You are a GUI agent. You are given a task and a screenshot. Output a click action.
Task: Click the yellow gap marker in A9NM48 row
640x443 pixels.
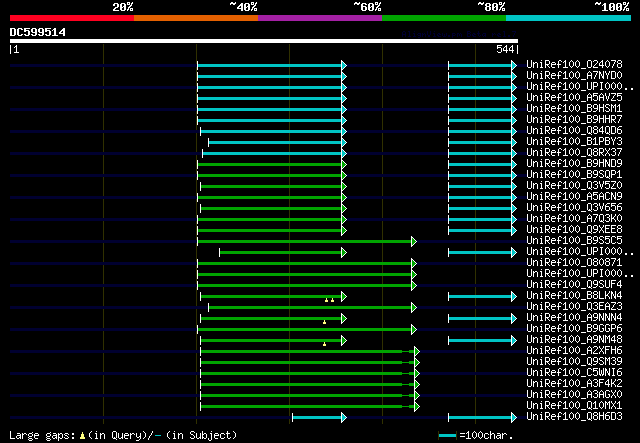[x=324, y=344]
